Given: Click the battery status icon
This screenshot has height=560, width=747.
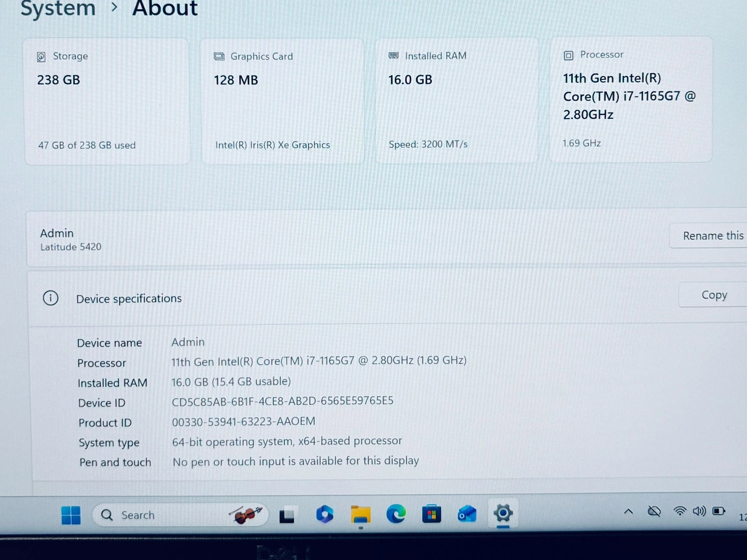Looking at the screenshot, I should (719, 511).
